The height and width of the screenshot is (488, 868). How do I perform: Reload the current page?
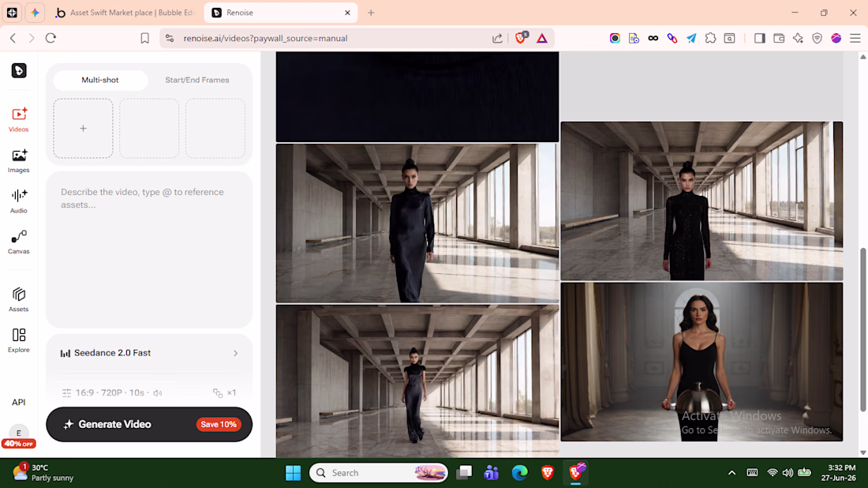coord(51,38)
